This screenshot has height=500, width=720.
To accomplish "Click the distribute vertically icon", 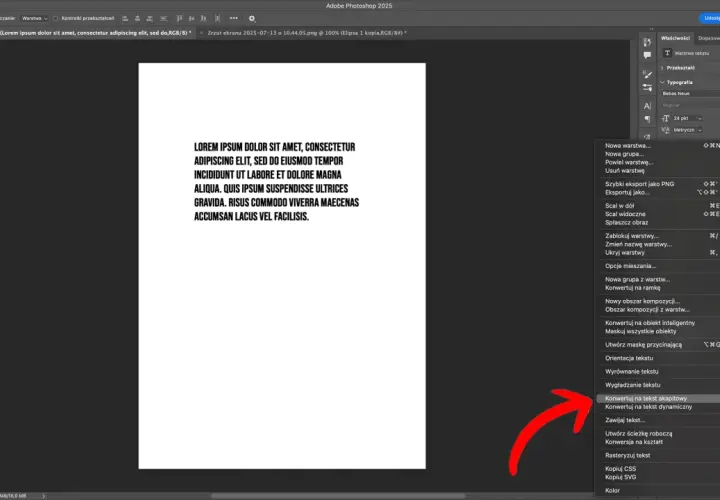I will point(163,18).
